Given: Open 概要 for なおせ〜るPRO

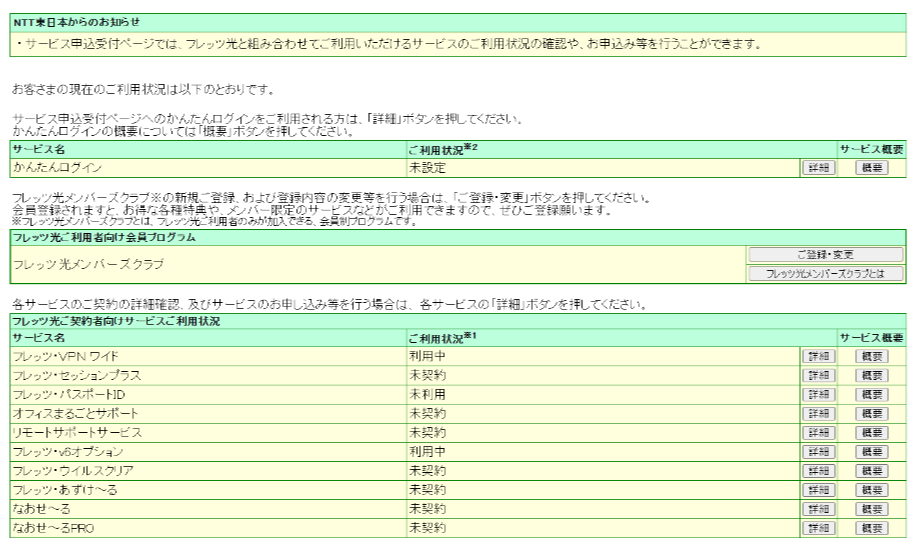Looking at the screenshot, I should click(x=872, y=528).
